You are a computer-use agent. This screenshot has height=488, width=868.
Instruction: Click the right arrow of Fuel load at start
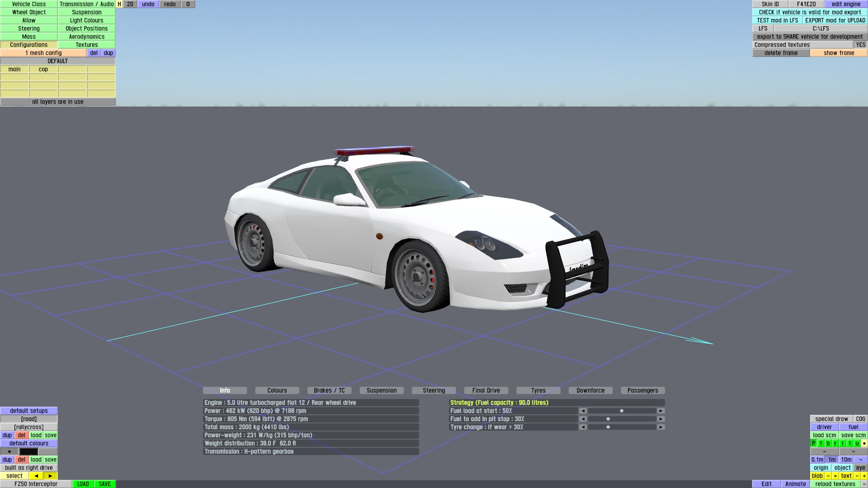(x=661, y=411)
